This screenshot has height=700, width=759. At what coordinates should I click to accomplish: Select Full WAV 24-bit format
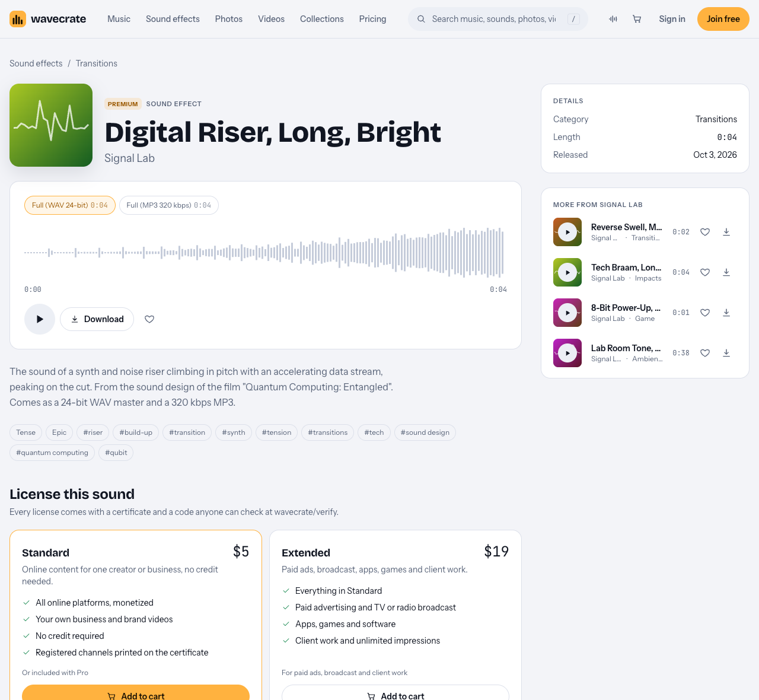point(70,205)
